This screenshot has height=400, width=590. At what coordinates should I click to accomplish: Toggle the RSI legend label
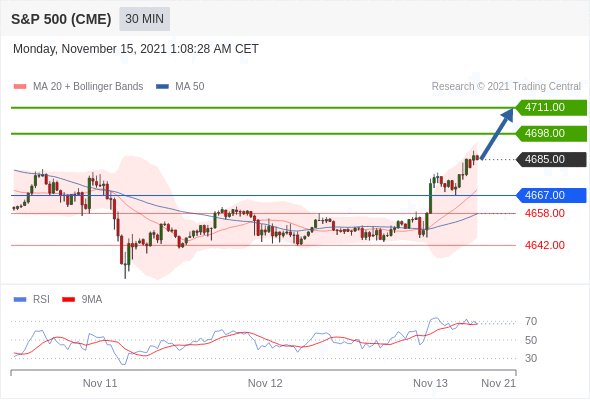point(41,300)
